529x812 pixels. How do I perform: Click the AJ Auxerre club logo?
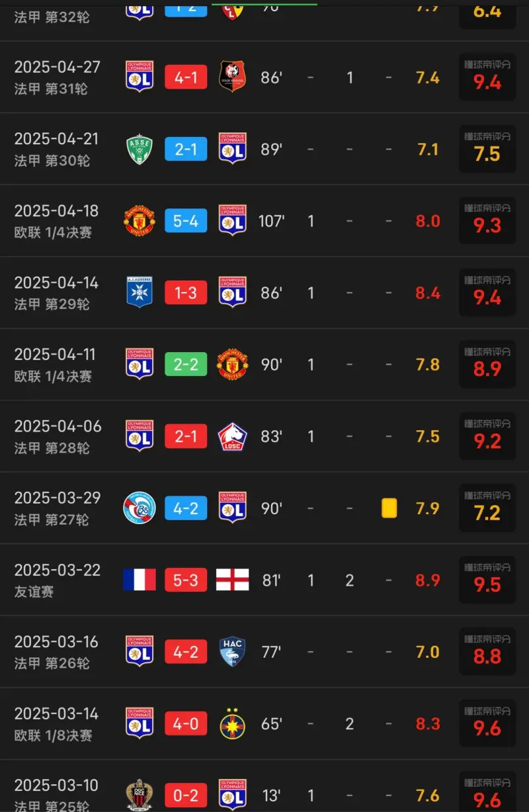[x=140, y=293]
